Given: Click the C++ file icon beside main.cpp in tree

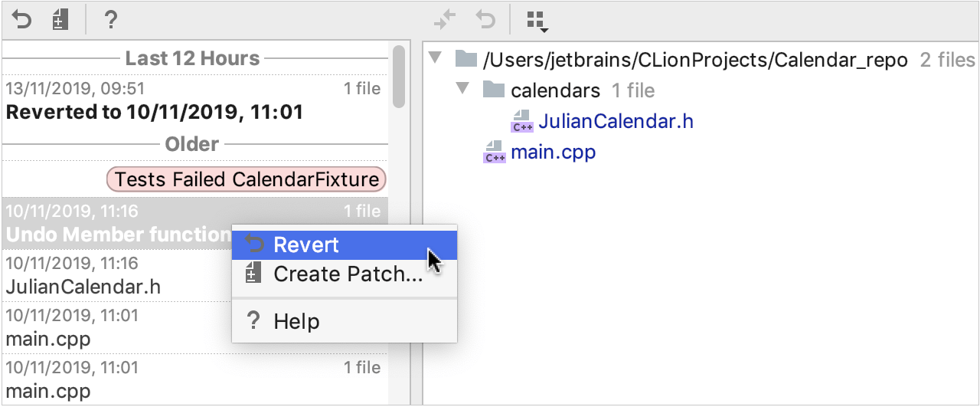Looking at the screenshot, I should (x=495, y=153).
